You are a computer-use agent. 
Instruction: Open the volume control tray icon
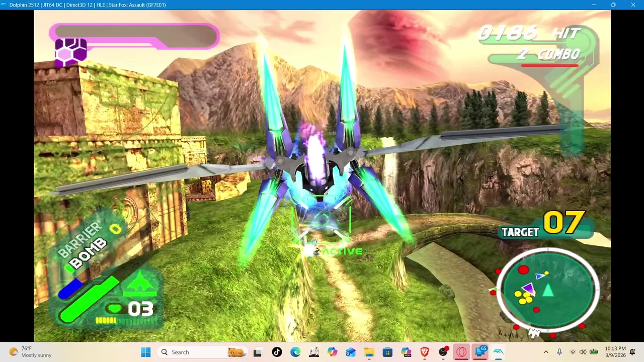pyautogui.click(x=583, y=352)
